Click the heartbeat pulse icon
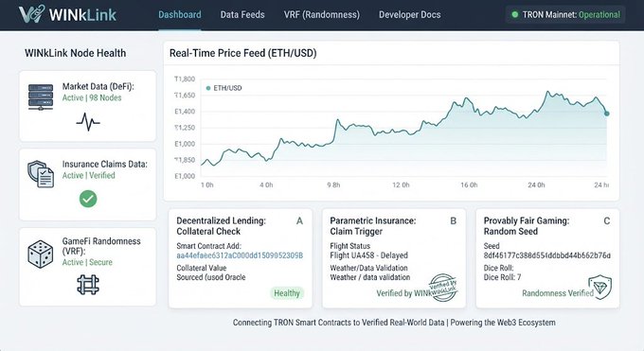Viewport: 644px width, 351px height. 88,121
